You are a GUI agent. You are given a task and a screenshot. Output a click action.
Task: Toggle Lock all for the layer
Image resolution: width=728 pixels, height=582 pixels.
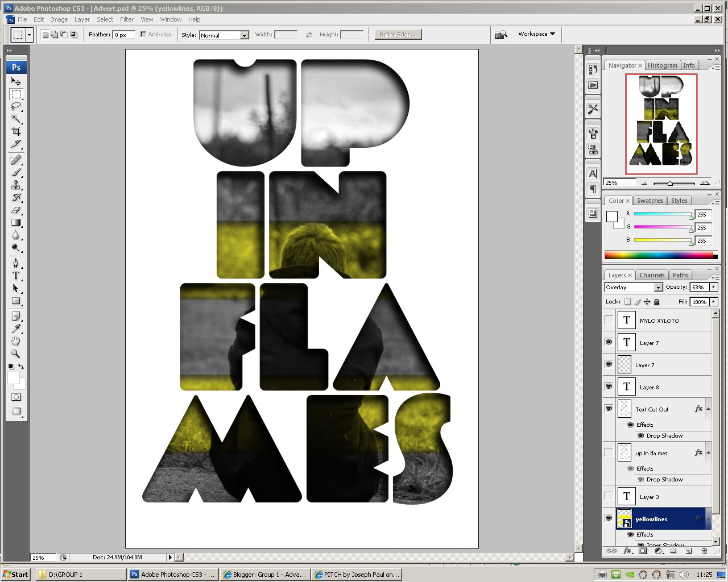[657, 302]
